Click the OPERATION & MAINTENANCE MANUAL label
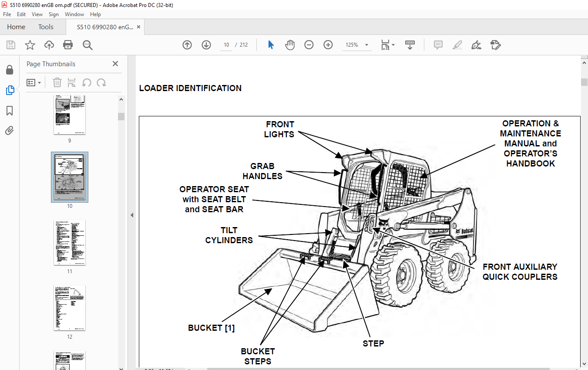This screenshot has width=588, height=370. [531, 143]
